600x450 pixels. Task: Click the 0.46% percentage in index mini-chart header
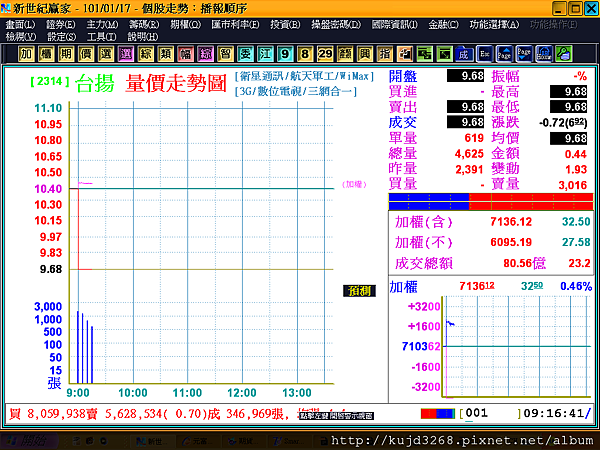pyautogui.click(x=576, y=286)
